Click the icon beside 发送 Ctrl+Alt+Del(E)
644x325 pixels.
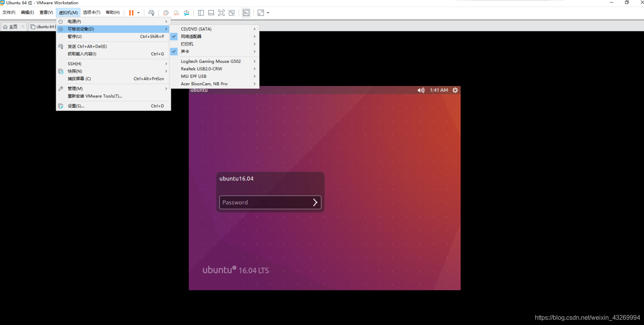(x=61, y=46)
